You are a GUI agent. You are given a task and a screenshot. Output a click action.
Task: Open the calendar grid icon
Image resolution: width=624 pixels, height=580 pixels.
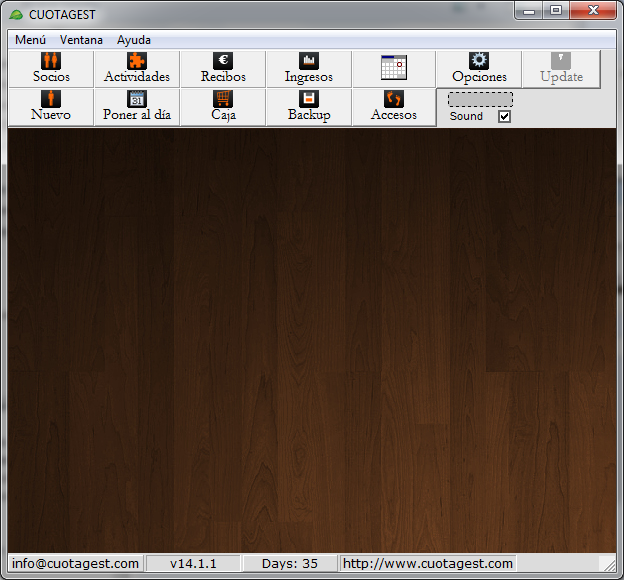tap(394, 69)
